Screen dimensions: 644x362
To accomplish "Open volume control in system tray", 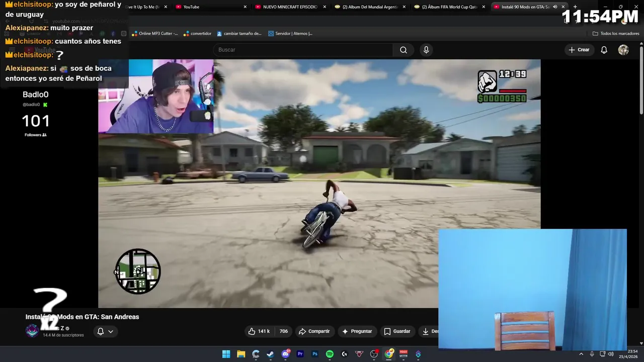I will point(611,354).
